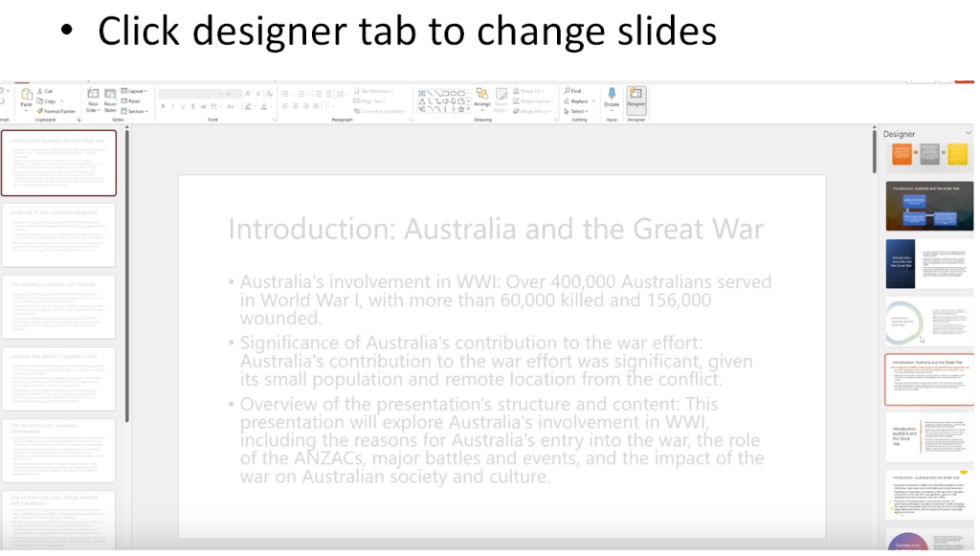
Task: Click Copy in the Clipboard group
Action: click(50, 101)
